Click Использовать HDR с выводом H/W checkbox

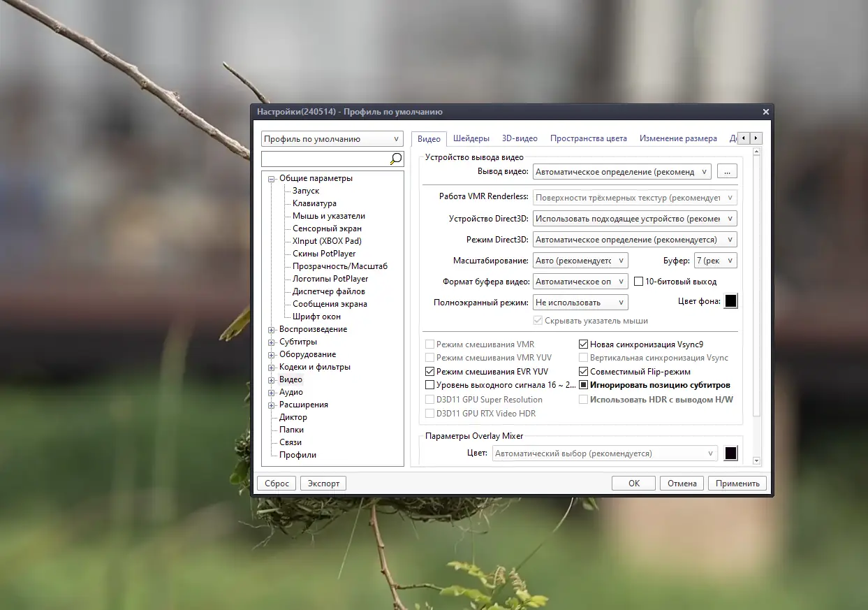584,400
